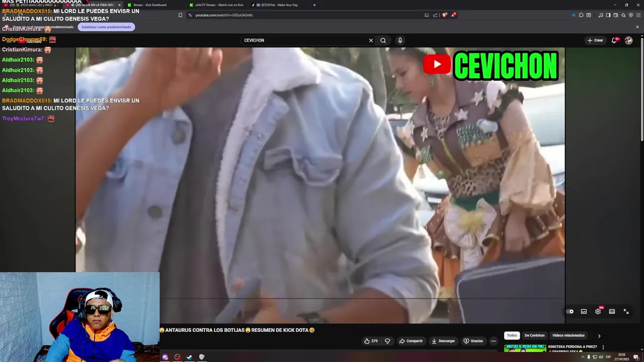Open the taskbar clock showing 20:58
This screenshot has height=362, width=644.
[x=622, y=357]
